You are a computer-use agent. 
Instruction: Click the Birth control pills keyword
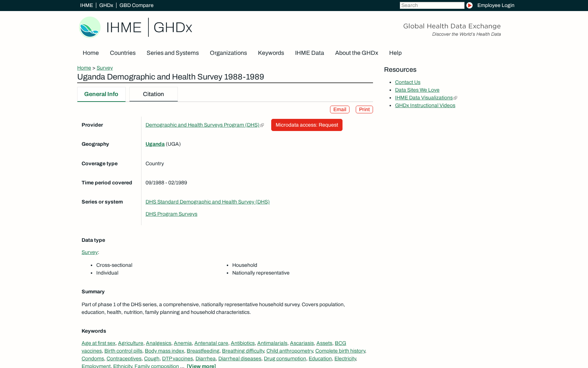[x=123, y=351]
